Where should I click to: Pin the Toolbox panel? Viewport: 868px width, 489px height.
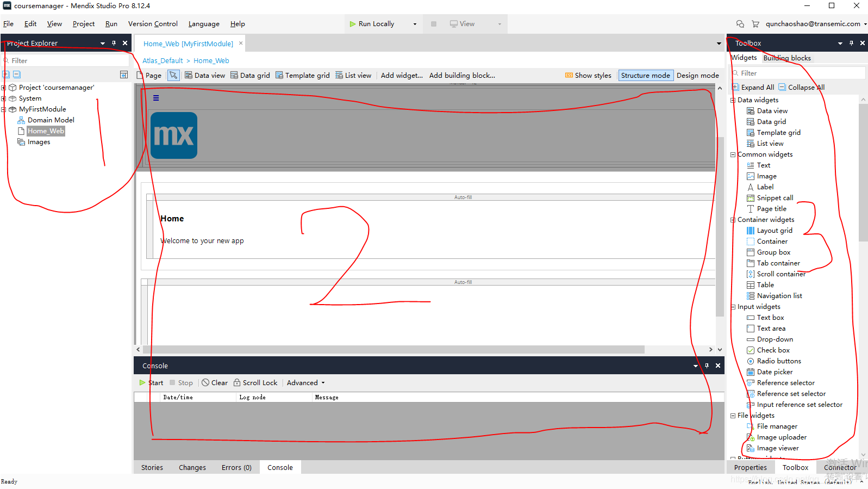[x=851, y=43]
